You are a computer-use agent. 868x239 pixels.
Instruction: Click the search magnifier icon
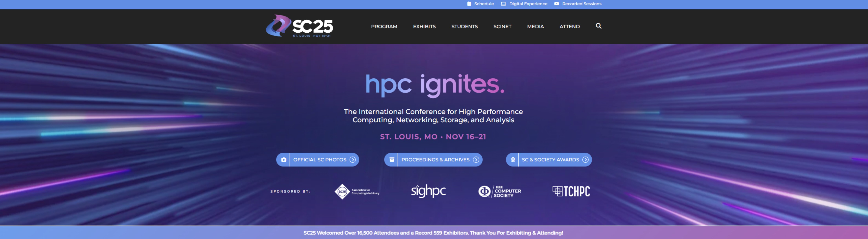598,26
